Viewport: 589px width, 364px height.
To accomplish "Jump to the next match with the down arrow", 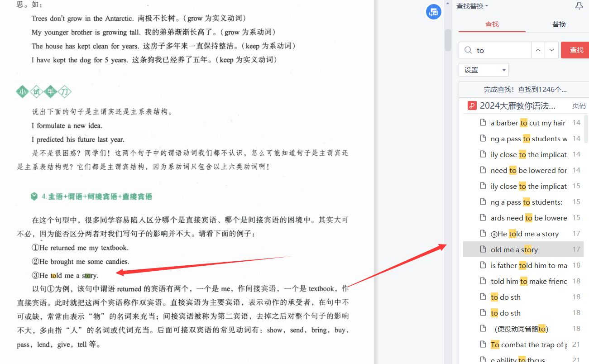I will tap(551, 50).
